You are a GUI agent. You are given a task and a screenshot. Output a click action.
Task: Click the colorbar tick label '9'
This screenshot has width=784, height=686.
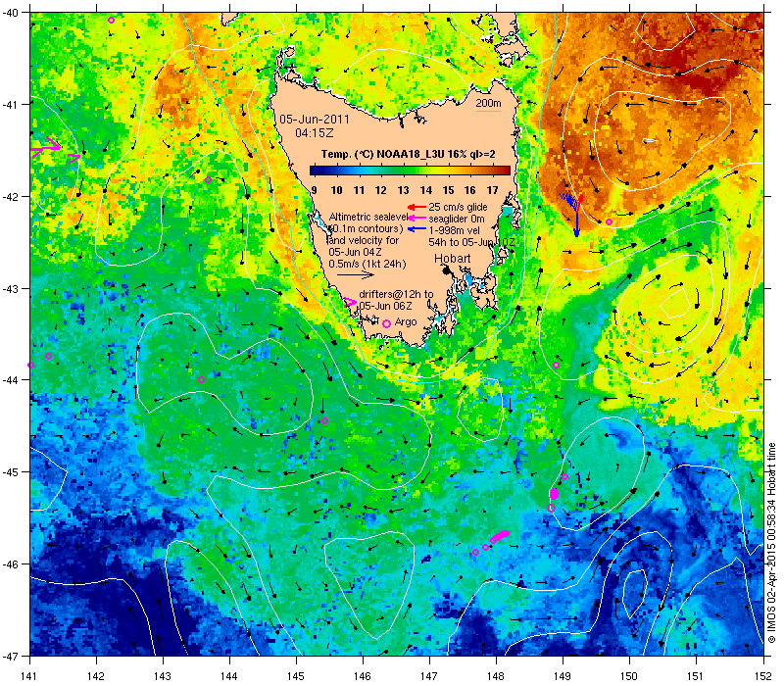click(314, 190)
